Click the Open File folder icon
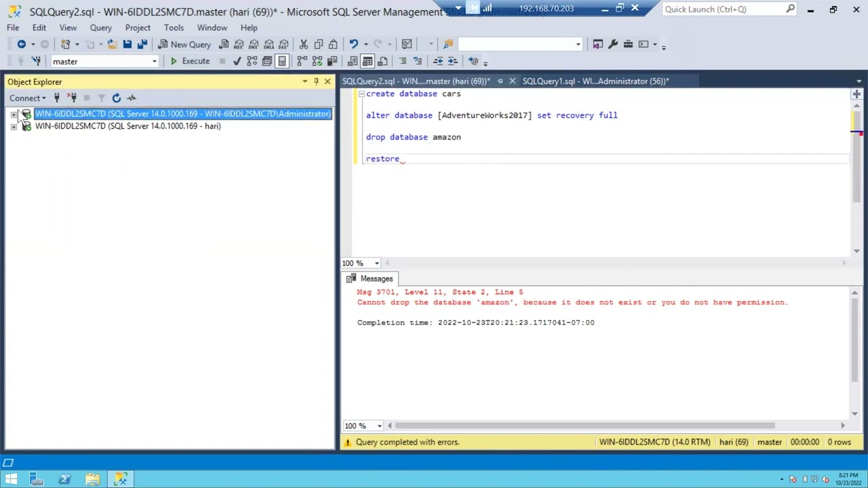The image size is (868, 488). 112,44
